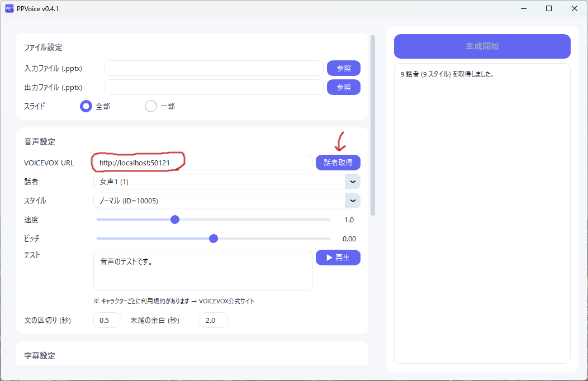
Task: Click 参照 for the input file
Action: (x=343, y=68)
